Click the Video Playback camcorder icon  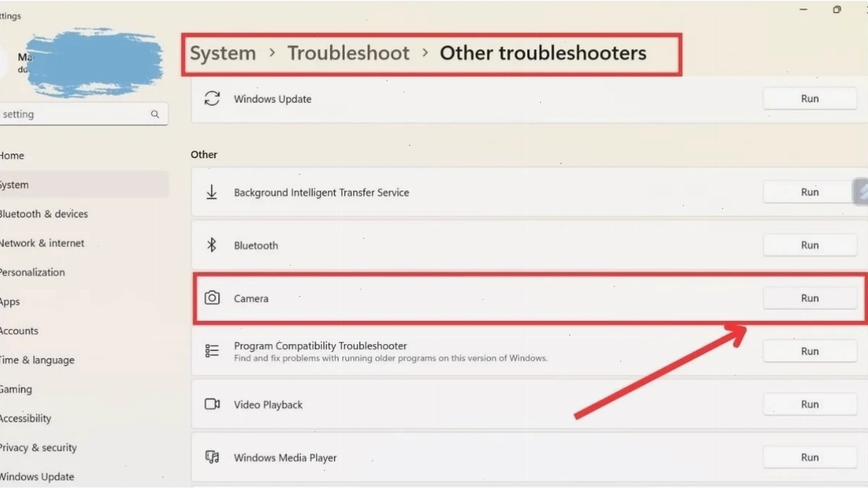[212, 404]
